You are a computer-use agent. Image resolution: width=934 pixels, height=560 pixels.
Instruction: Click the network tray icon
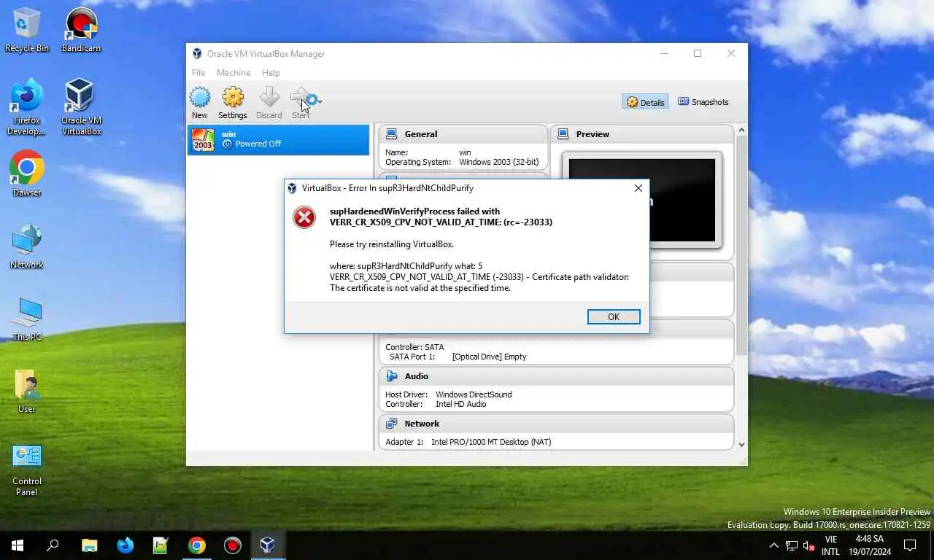791,545
